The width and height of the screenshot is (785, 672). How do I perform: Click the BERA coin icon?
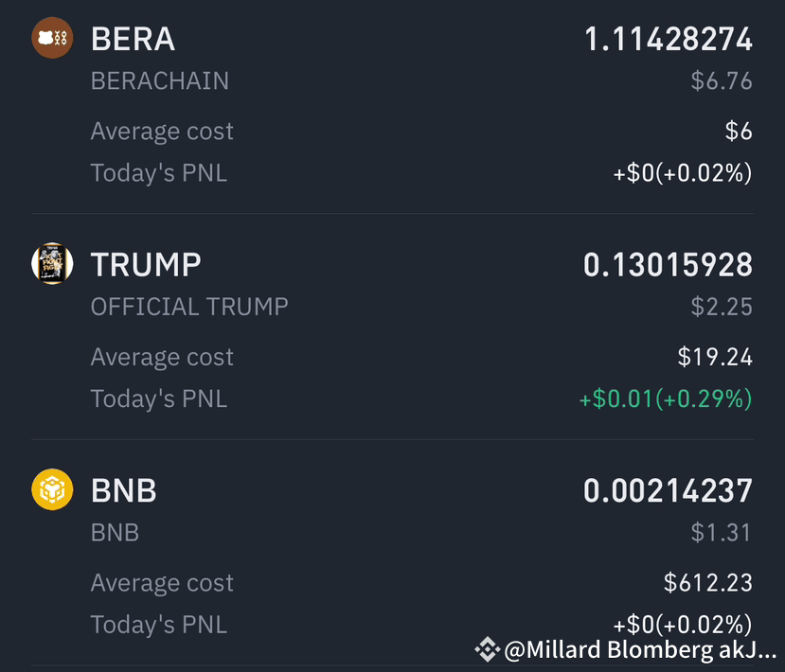coord(52,38)
